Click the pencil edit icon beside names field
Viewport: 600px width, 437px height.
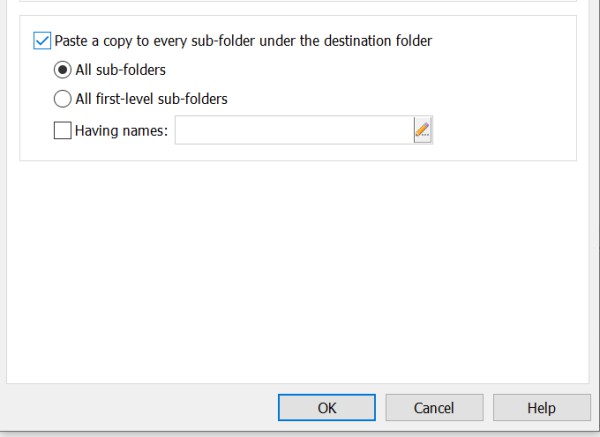point(423,130)
